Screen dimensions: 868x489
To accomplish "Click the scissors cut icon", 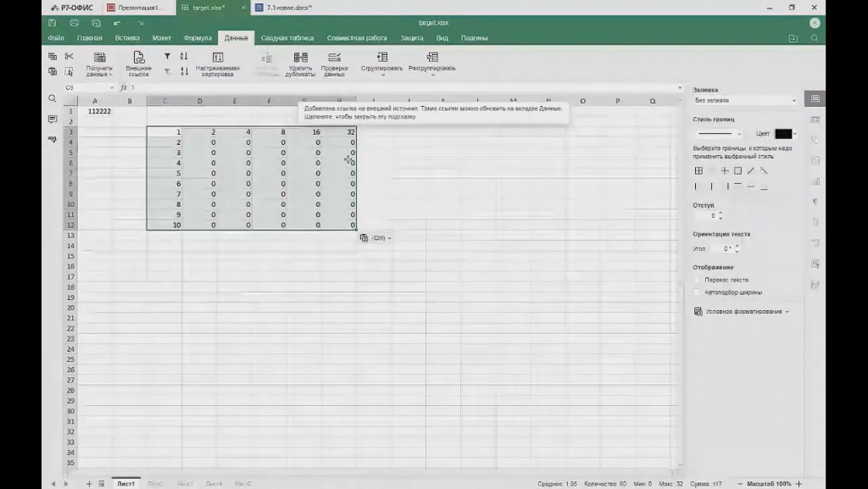I will [x=69, y=56].
